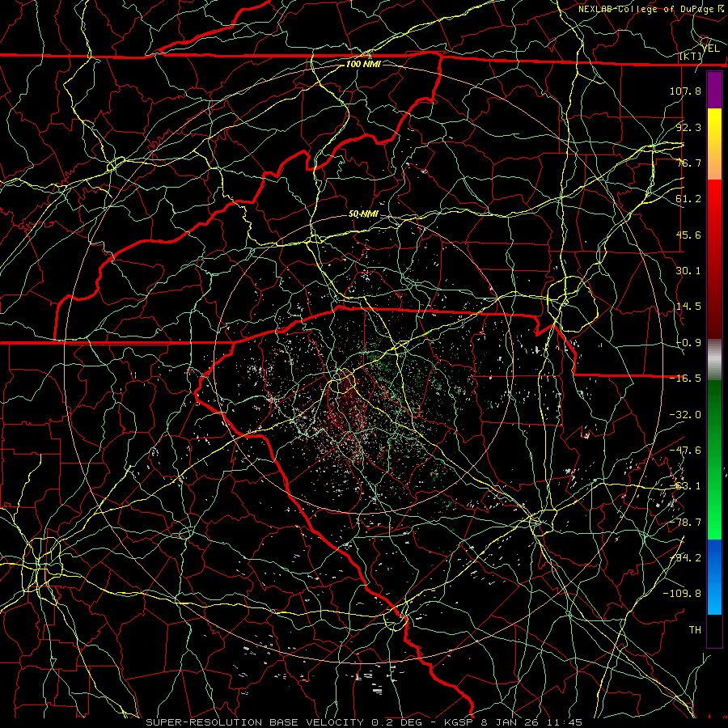The image size is (728, 728).
Task: Select the 100 NMI range ring label
Action: coord(363,64)
